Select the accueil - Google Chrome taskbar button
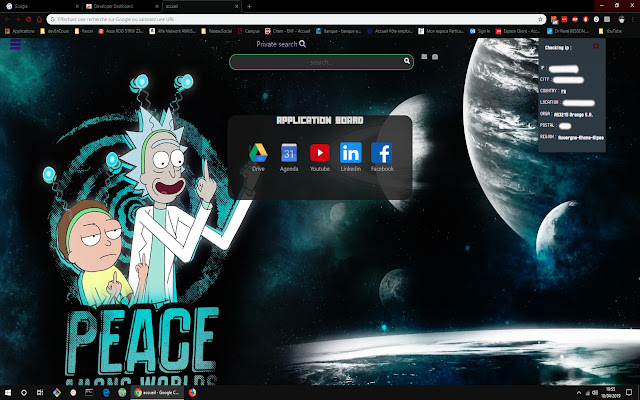The height and width of the screenshot is (400, 640). [157, 393]
